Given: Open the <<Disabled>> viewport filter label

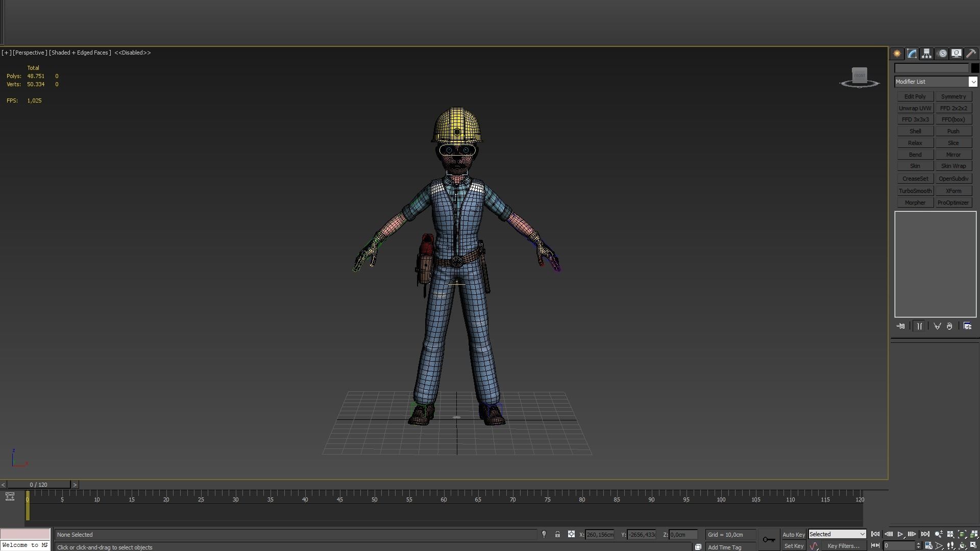Looking at the screenshot, I should 133,53.
